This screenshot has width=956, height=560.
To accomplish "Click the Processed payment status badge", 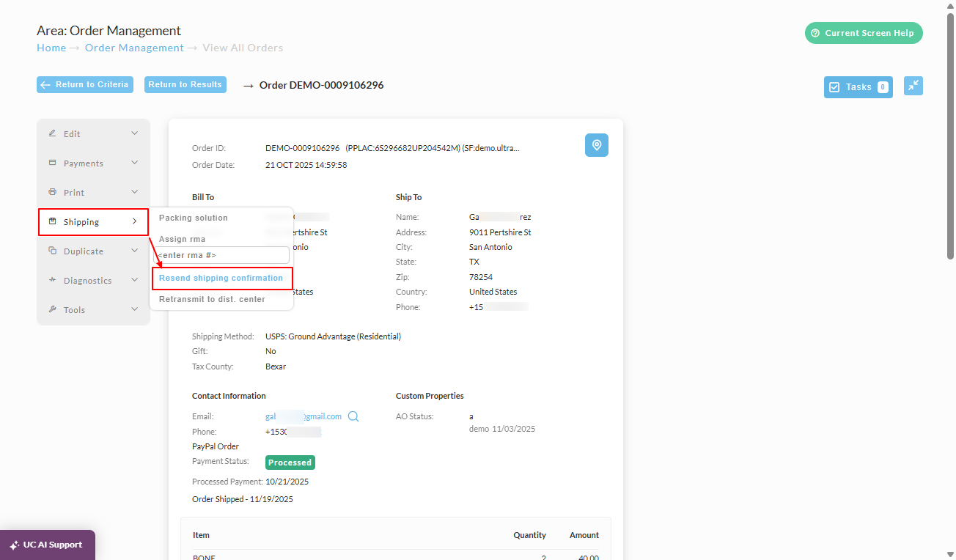I will click(x=290, y=463).
